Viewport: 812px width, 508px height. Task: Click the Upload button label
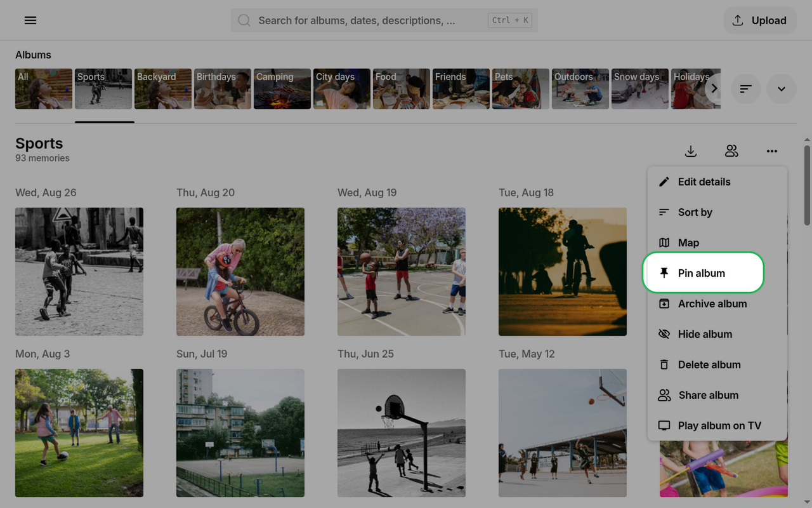coord(769,20)
